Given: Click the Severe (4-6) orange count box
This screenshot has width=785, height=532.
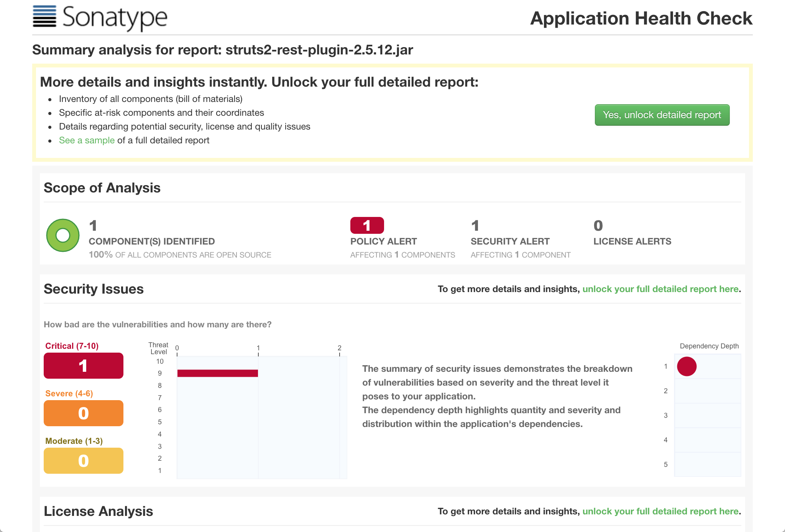Looking at the screenshot, I should pyautogui.click(x=83, y=413).
